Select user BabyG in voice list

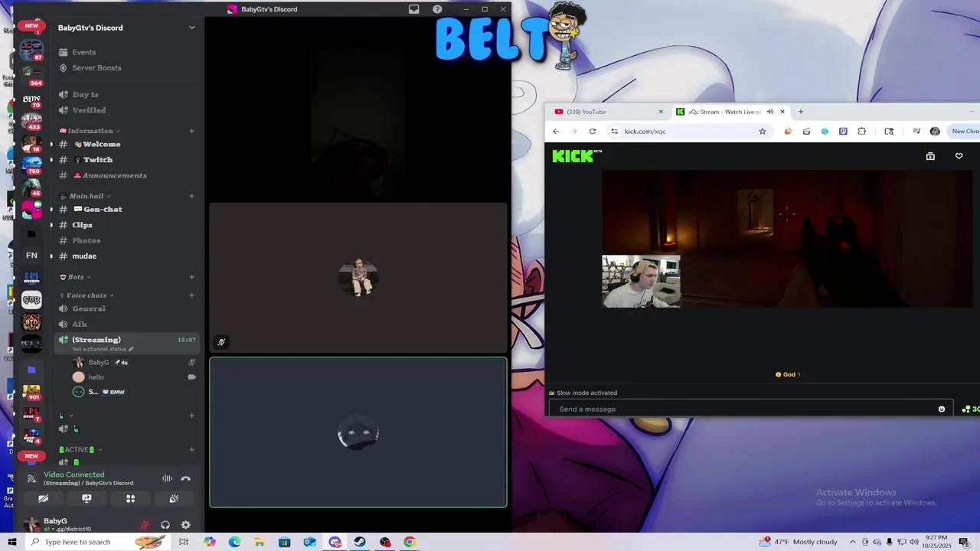pyautogui.click(x=98, y=362)
